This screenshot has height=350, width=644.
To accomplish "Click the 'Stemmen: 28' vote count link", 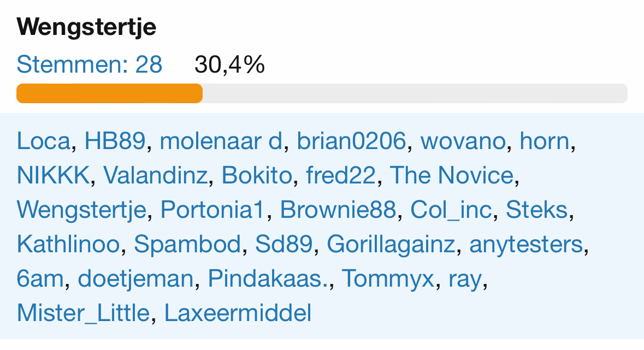I will coord(90,65).
